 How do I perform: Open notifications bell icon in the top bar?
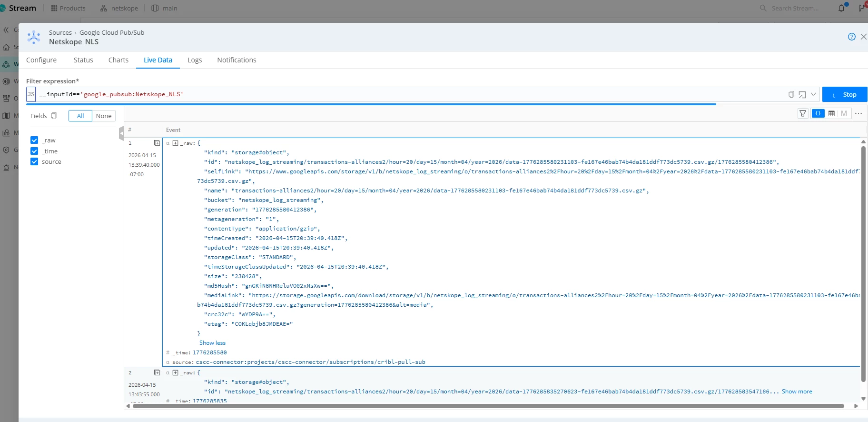[x=841, y=8]
